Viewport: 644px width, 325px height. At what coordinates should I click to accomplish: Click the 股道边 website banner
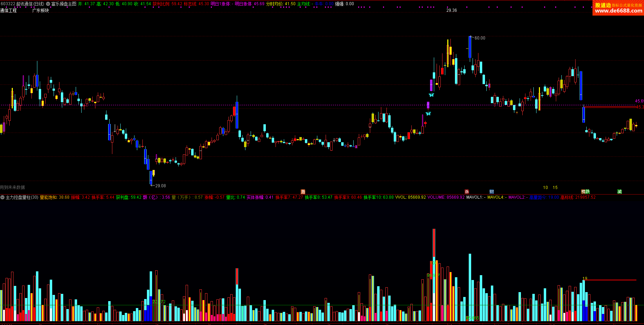pyautogui.click(x=618, y=8)
